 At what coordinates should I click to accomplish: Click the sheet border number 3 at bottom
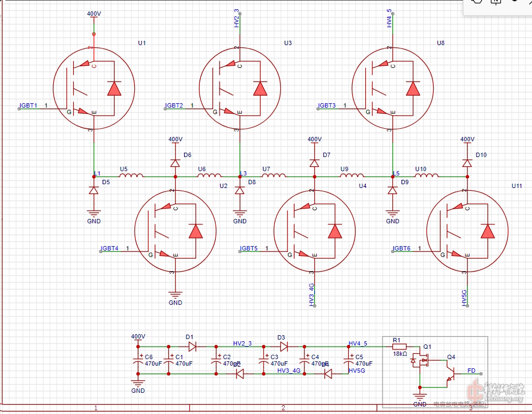click(x=471, y=407)
